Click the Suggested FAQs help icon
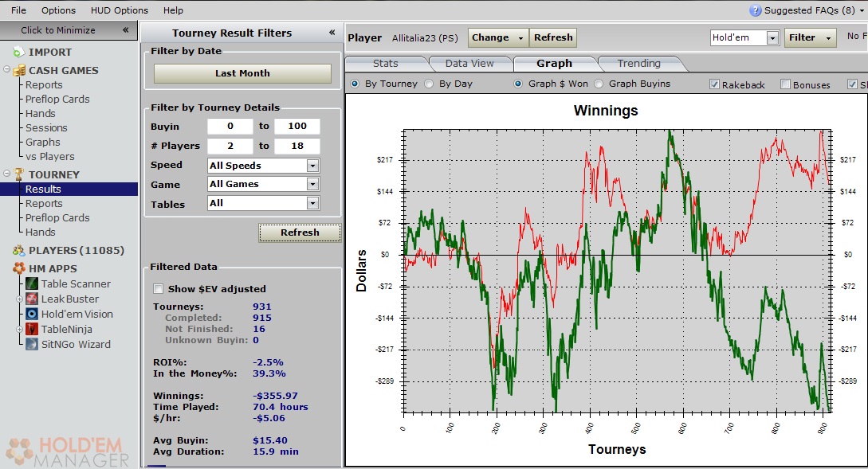The width and height of the screenshot is (868, 469). point(755,10)
